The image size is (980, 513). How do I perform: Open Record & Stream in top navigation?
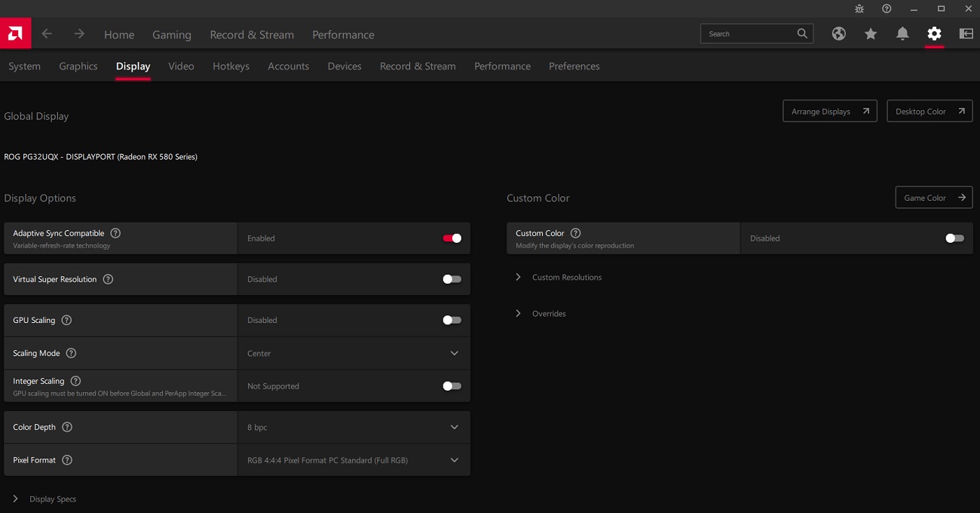[252, 35]
